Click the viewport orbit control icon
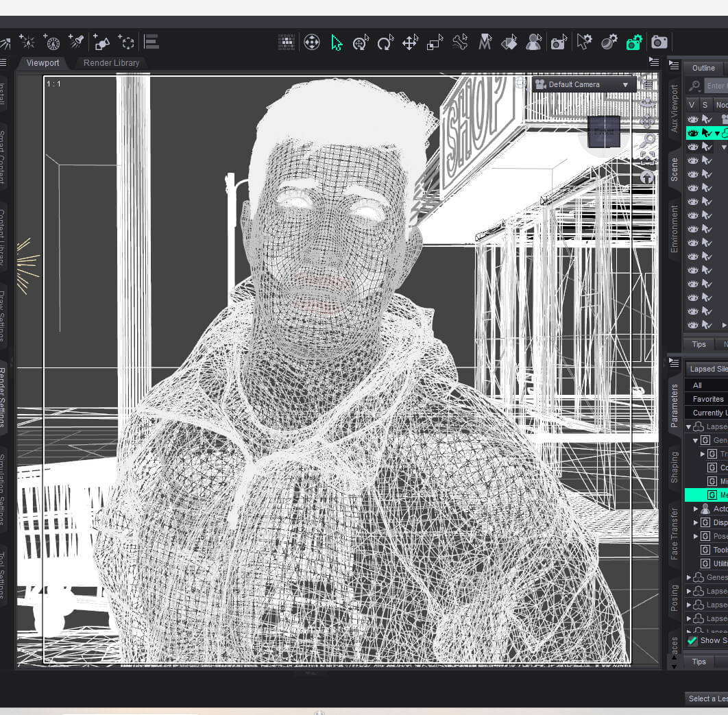728x715 pixels. [x=647, y=103]
